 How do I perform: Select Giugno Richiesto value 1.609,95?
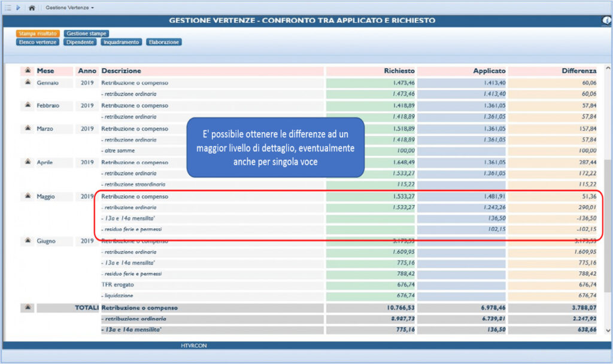pos(403,252)
